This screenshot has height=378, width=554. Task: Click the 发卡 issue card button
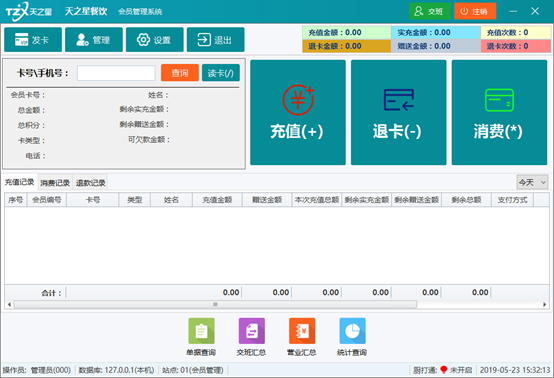pos(33,40)
